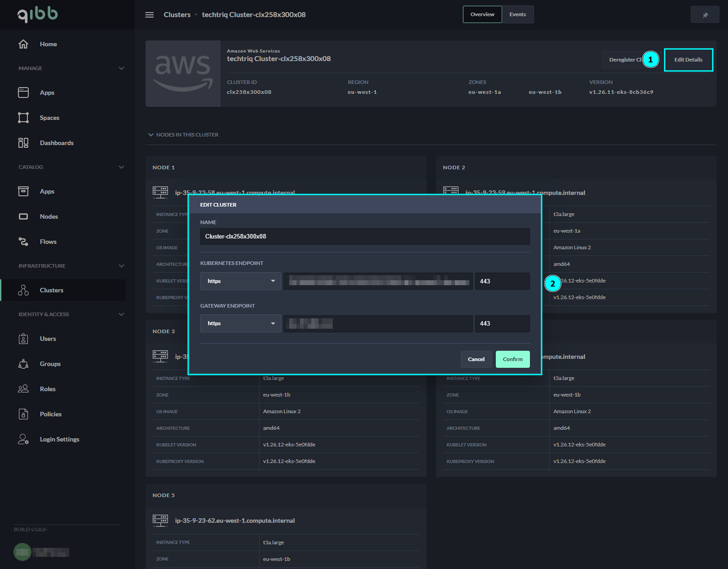Viewport: 728px width, 569px height.
Task: Select the Users icon
Action: [x=23, y=338]
